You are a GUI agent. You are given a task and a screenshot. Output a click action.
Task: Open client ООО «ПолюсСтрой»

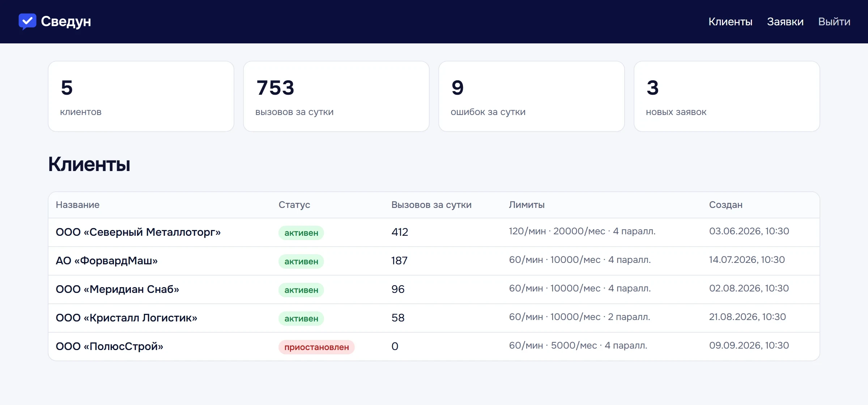109,346
